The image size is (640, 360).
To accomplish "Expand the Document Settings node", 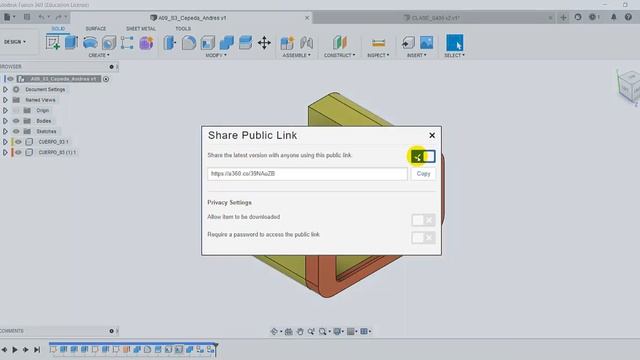I will [x=5, y=89].
